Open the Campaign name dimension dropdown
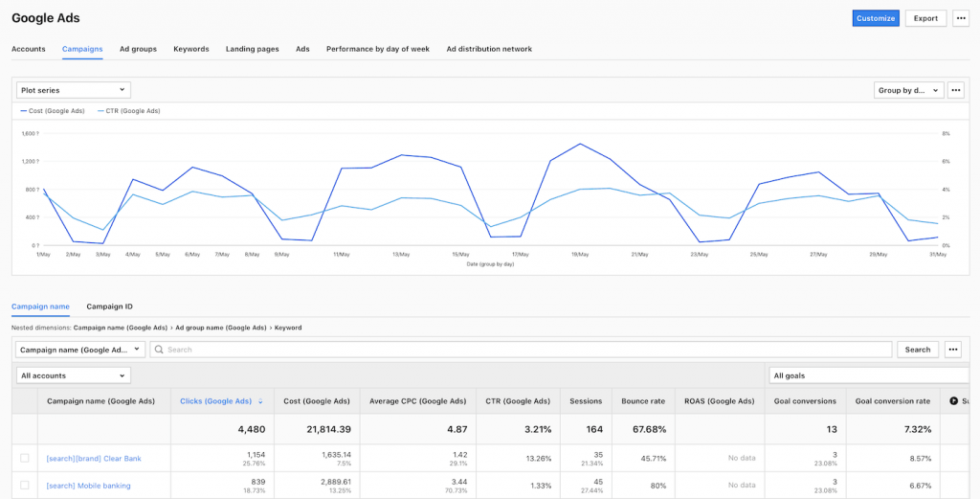The image size is (980, 499). tap(80, 350)
